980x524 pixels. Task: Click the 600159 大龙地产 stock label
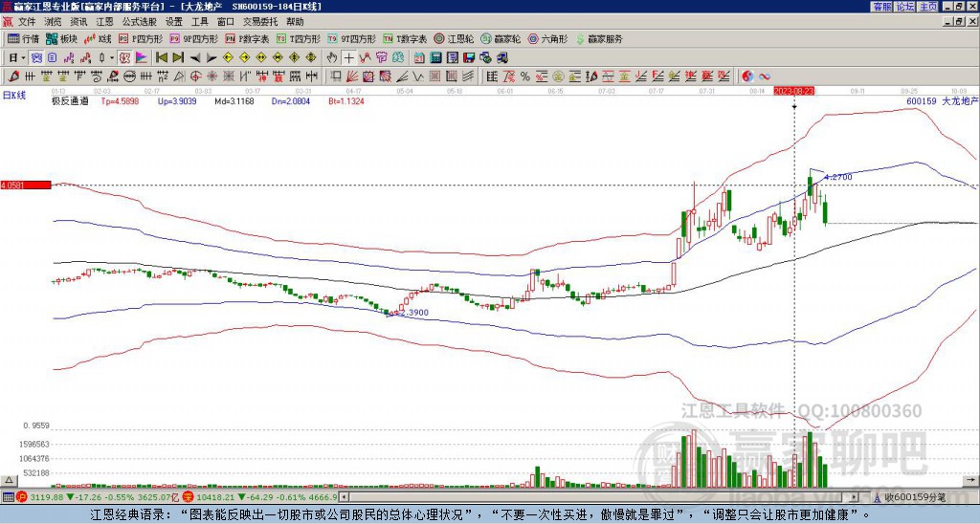point(942,101)
